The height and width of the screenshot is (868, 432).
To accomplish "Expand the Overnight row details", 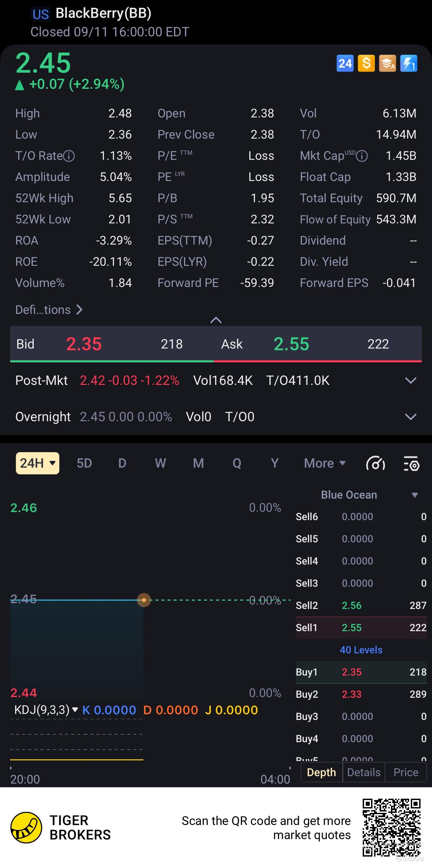I will [x=410, y=417].
